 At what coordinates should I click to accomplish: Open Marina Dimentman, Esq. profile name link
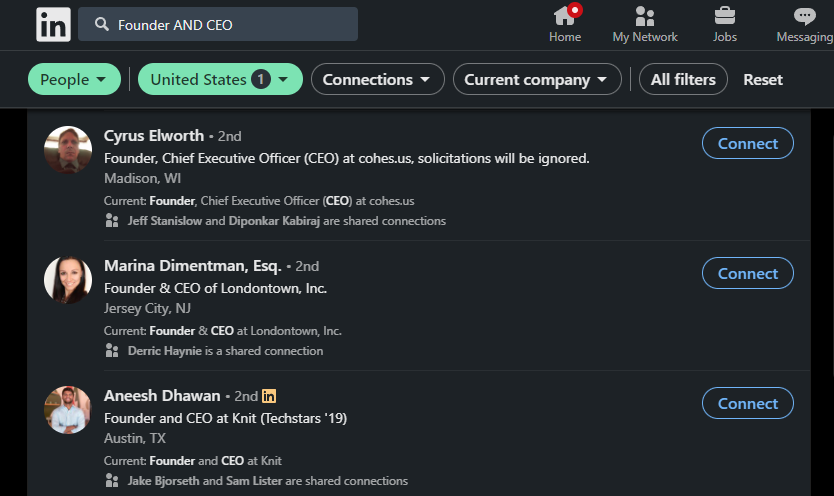(x=193, y=266)
